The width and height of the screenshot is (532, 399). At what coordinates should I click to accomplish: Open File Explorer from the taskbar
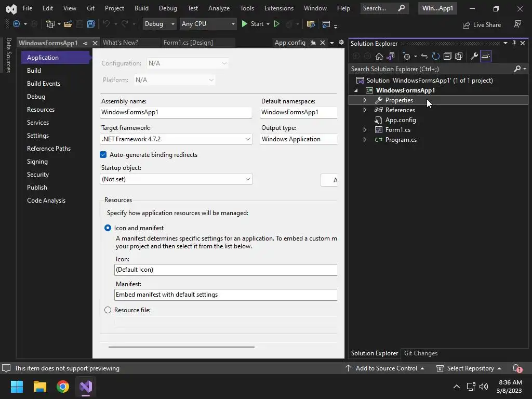click(x=40, y=387)
